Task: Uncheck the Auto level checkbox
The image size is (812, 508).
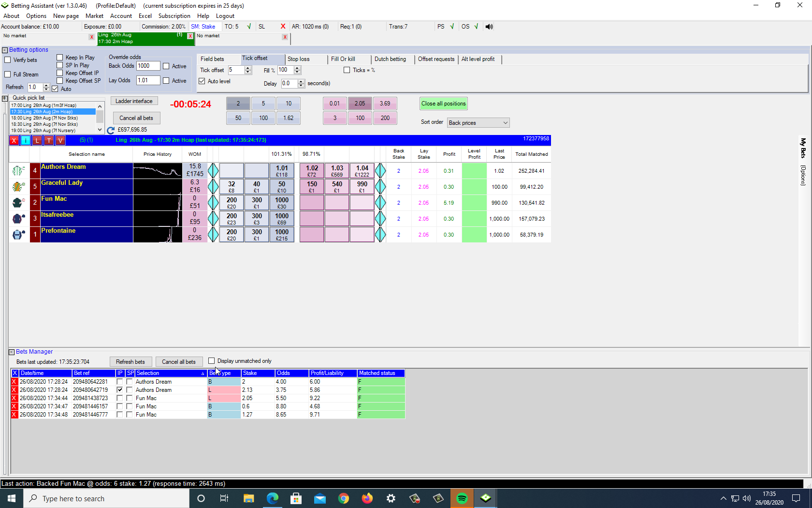Action: point(202,81)
